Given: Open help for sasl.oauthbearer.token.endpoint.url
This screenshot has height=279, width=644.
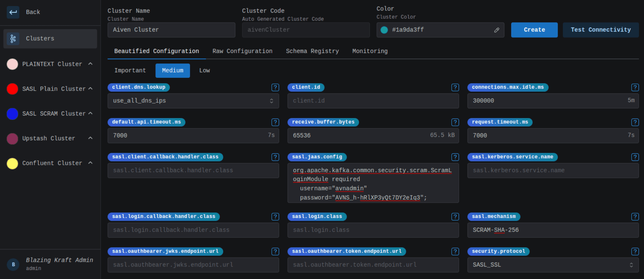Looking at the screenshot, I should click(455, 251).
